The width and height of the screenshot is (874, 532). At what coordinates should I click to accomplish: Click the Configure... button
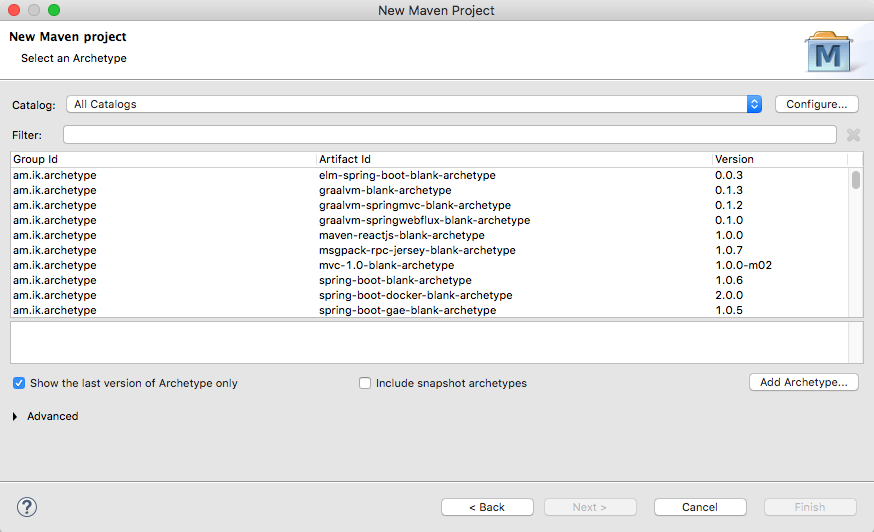click(817, 104)
